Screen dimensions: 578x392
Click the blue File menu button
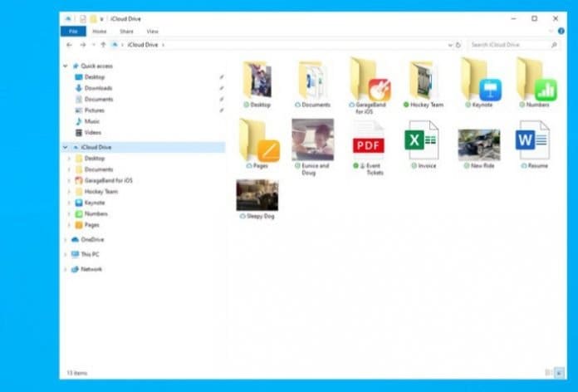(71, 31)
